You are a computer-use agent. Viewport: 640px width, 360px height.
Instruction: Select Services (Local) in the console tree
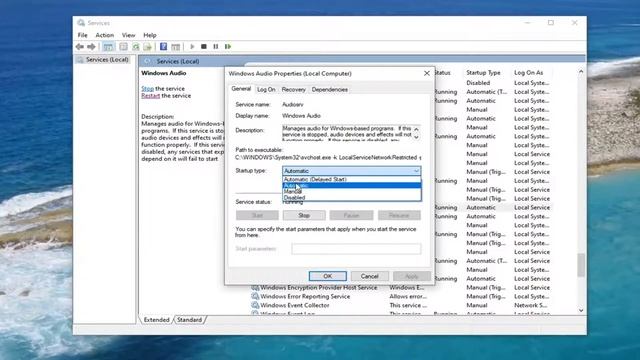coord(107,60)
